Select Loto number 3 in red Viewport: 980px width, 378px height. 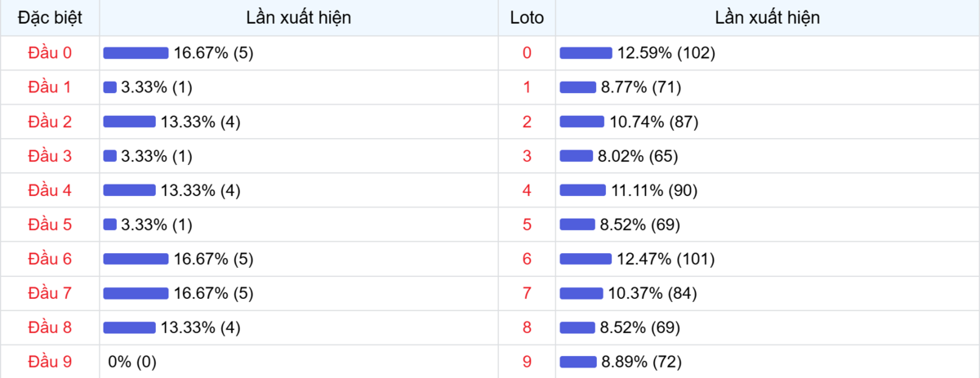tap(527, 156)
